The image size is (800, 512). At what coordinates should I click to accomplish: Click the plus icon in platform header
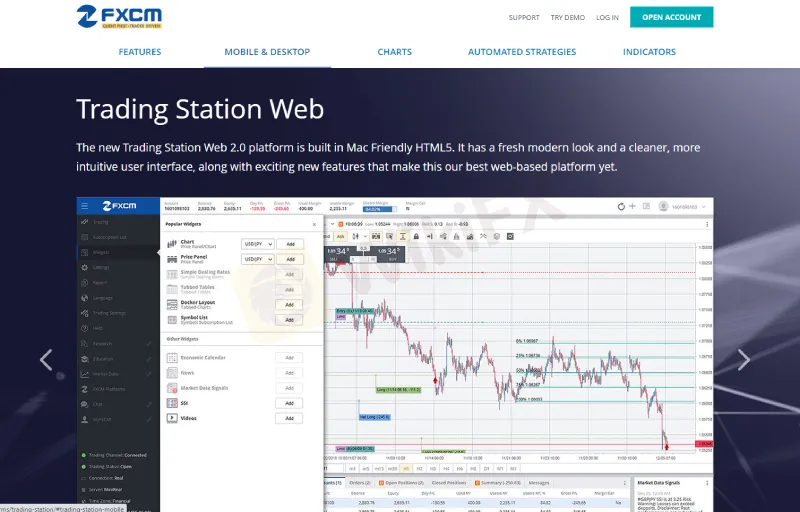coord(632,206)
